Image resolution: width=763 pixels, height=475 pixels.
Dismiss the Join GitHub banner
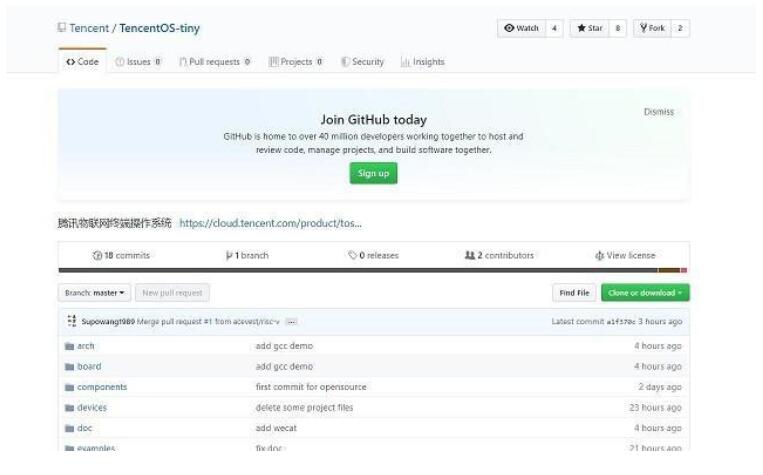pos(659,112)
